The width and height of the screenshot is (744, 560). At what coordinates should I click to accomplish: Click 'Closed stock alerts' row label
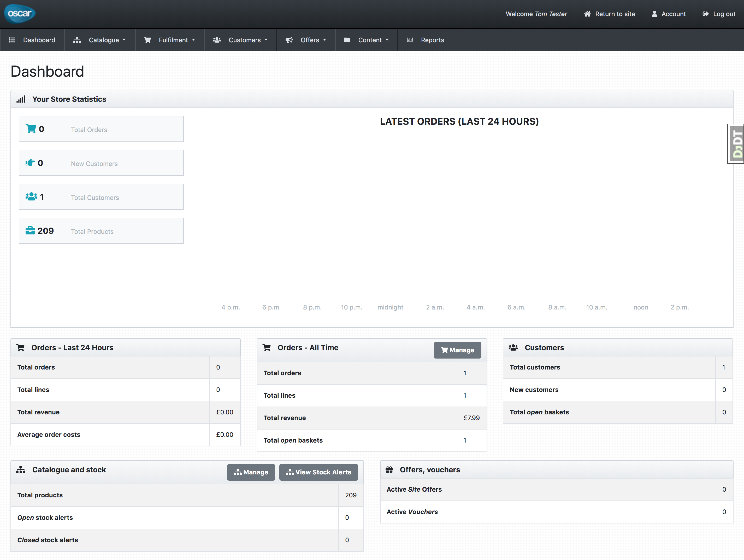coord(48,540)
